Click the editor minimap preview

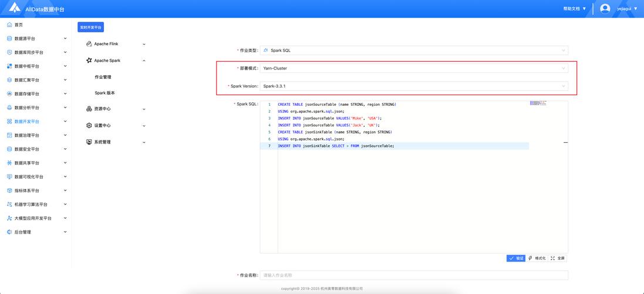[538, 103]
